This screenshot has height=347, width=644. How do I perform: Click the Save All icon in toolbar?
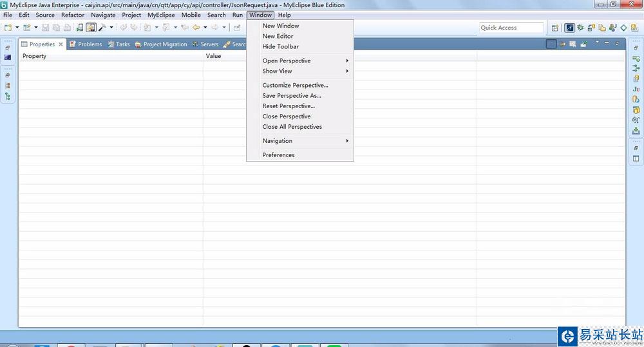[x=56, y=28]
